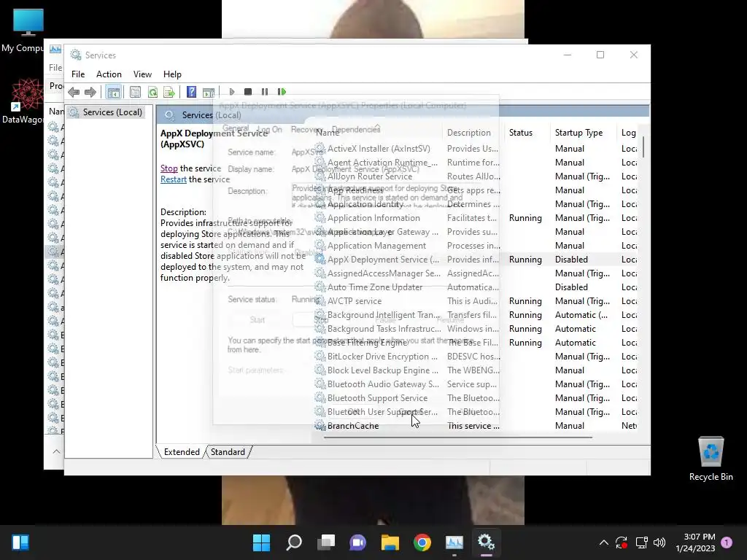Select Background Intelligent Transfer service row
747x560 pixels.
476,315
